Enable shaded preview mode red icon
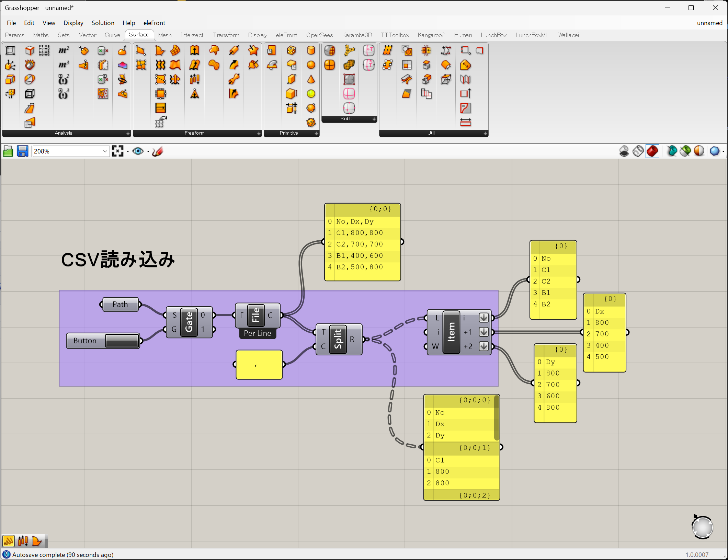This screenshot has height=560, width=728. tap(652, 151)
